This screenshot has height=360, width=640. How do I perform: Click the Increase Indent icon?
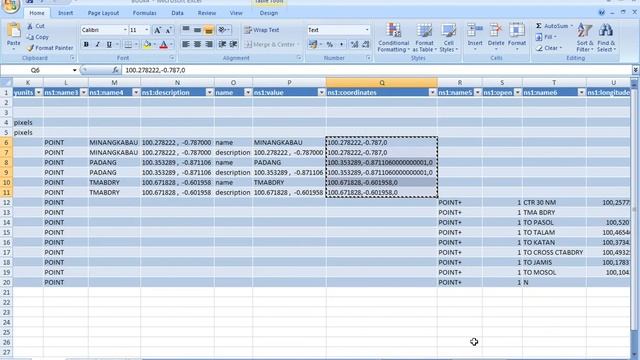tap(234, 44)
